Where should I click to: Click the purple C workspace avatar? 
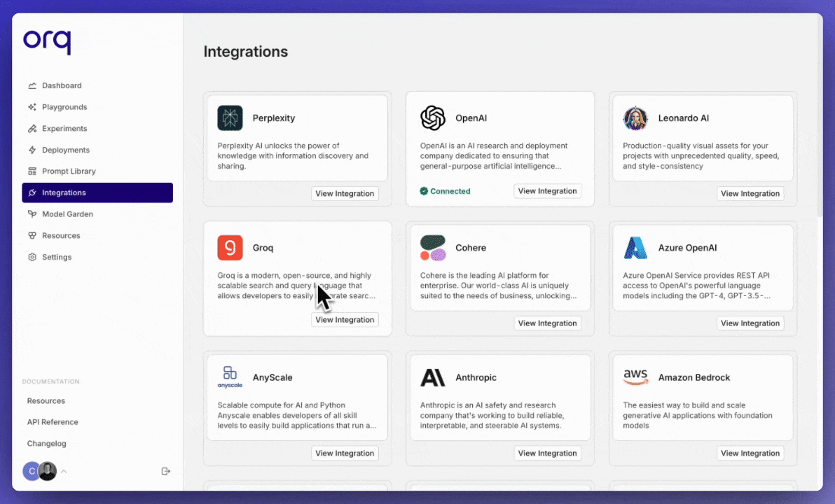click(x=32, y=471)
